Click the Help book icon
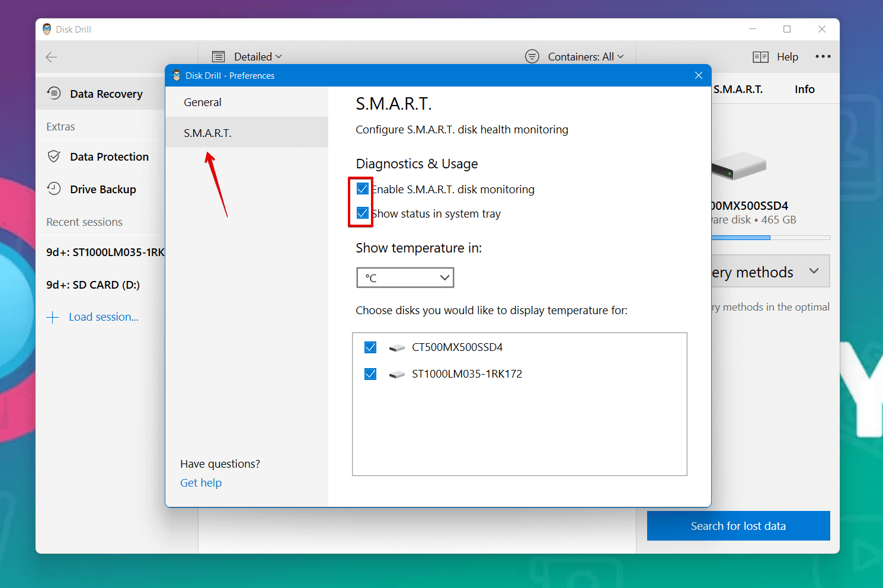The image size is (883, 588). point(760,57)
